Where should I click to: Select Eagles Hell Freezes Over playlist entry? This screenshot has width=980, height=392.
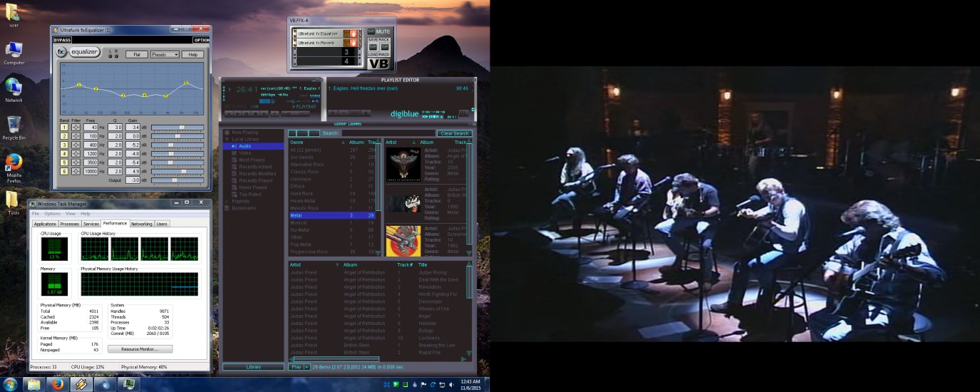click(x=398, y=88)
